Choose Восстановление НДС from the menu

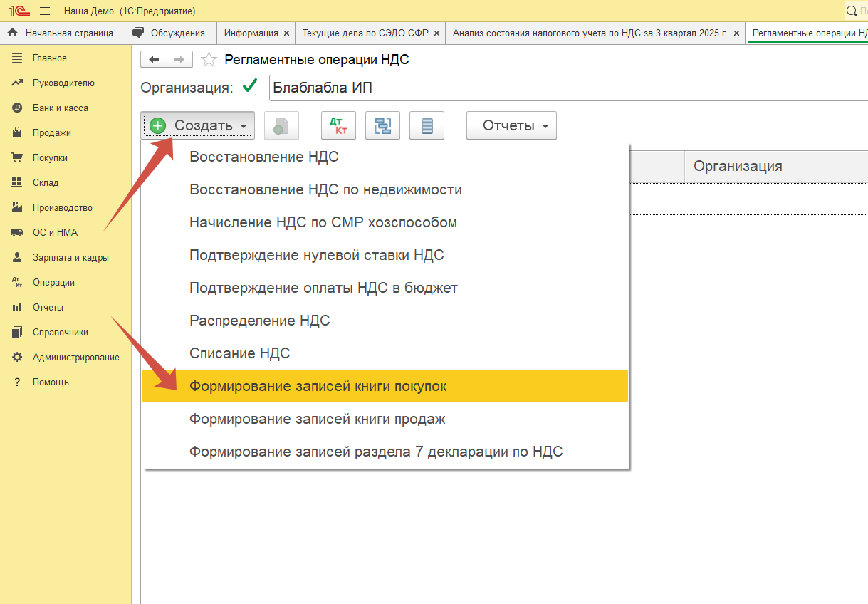pyautogui.click(x=263, y=157)
